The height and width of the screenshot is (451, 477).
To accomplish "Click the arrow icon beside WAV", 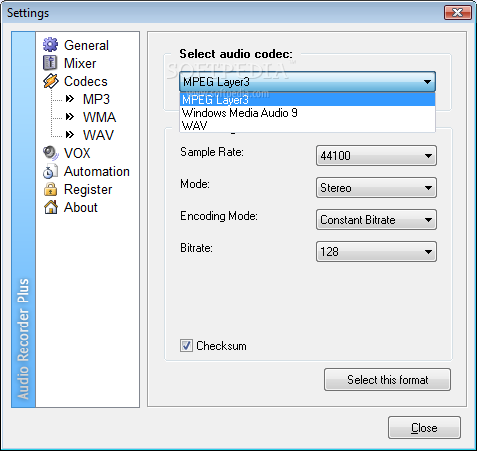I will (70, 135).
